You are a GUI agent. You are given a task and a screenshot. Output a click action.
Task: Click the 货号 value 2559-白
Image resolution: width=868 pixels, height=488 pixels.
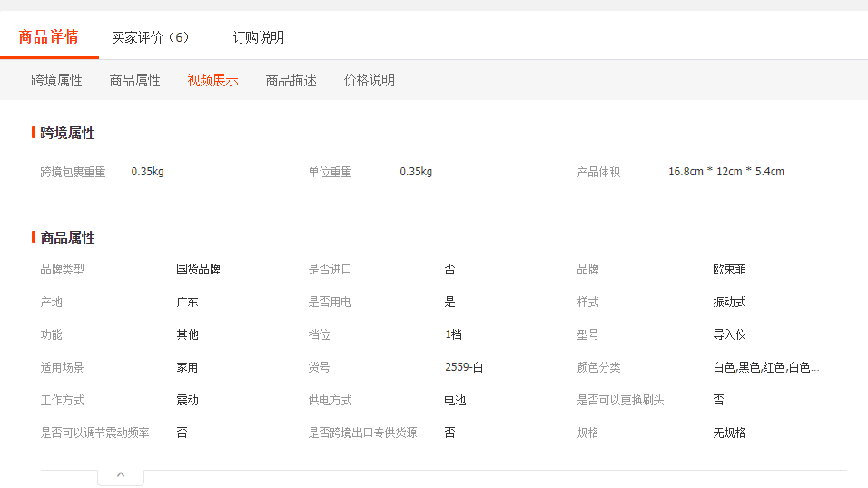[463, 368]
